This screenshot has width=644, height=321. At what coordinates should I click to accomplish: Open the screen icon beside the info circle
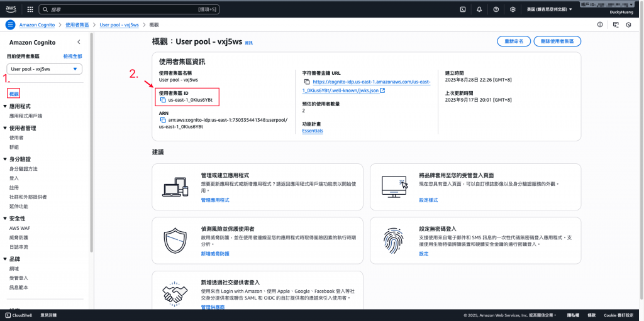coord(615,24)
